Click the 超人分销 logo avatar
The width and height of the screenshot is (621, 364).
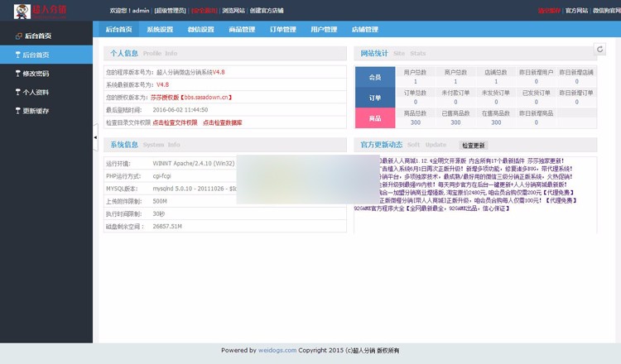22,11
